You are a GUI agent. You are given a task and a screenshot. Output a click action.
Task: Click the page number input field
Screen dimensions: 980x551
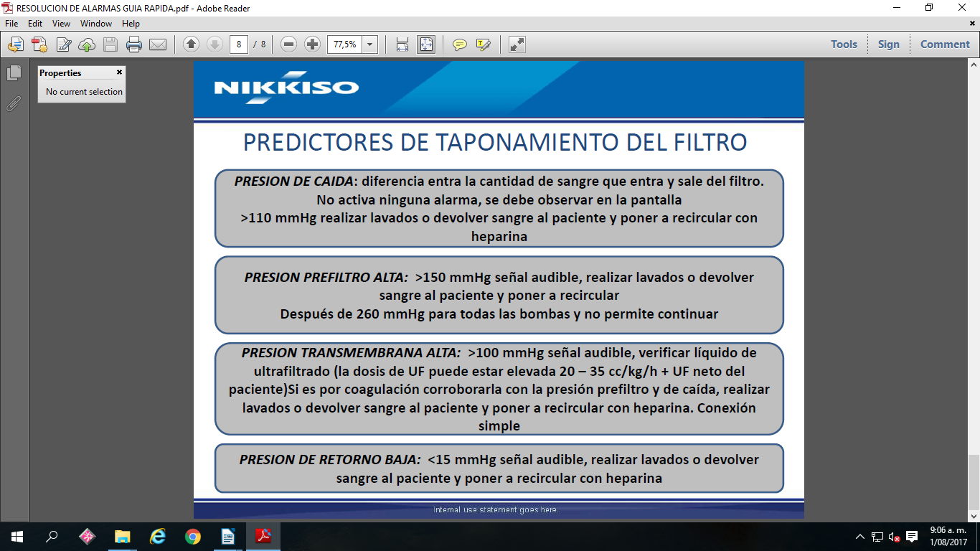pos(239,44)
